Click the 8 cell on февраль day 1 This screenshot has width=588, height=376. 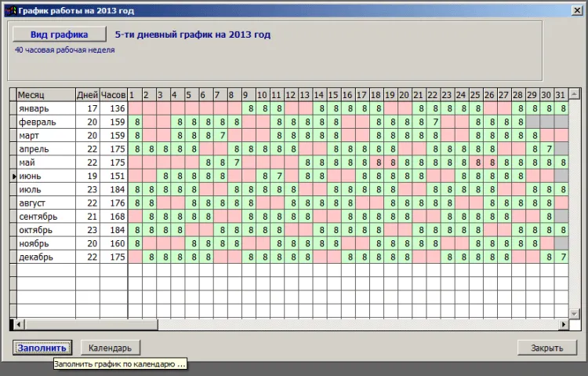click(x=135, y=122)
